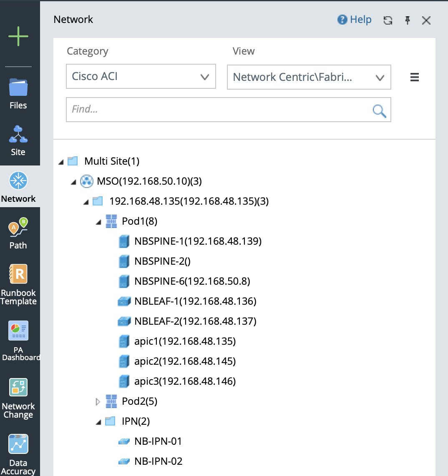Open the Category dropdown showing Cisco ACI
The height and width of the screenshot is (476, 448).
141,77
